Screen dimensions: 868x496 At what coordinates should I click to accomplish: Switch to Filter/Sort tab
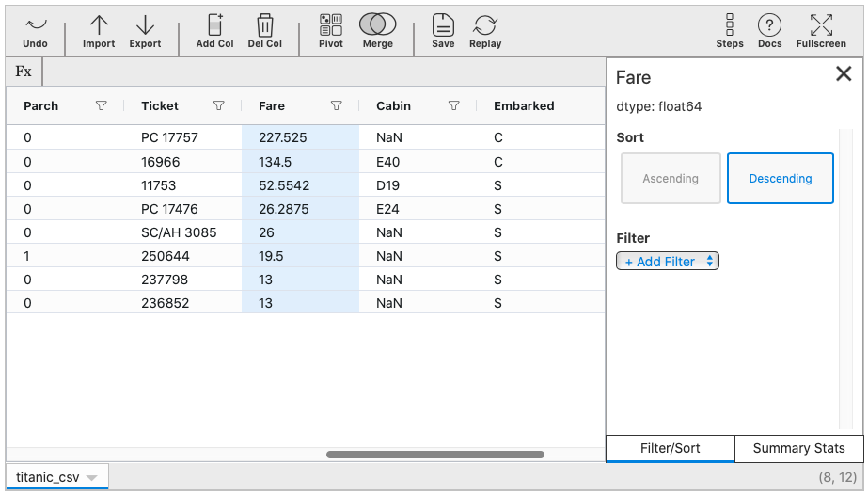pos(670,449)
